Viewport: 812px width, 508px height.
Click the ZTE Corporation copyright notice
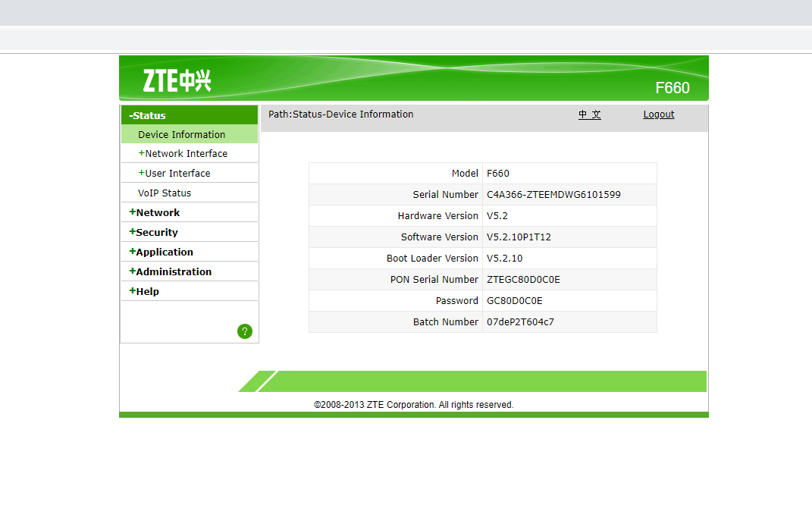coord(414,405)
